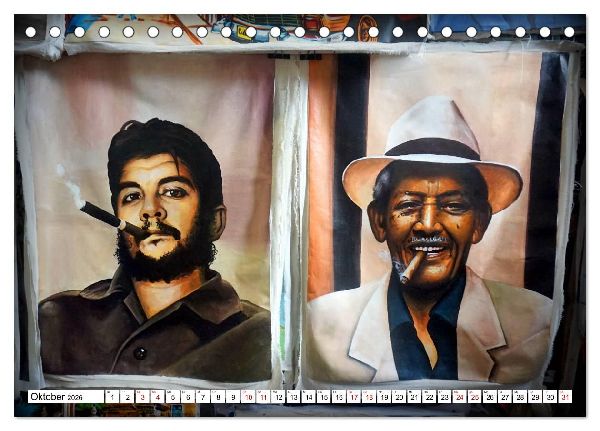Select day 4 in the calendar strip
The height and width of the screenshot is (431, 600).
158,397
